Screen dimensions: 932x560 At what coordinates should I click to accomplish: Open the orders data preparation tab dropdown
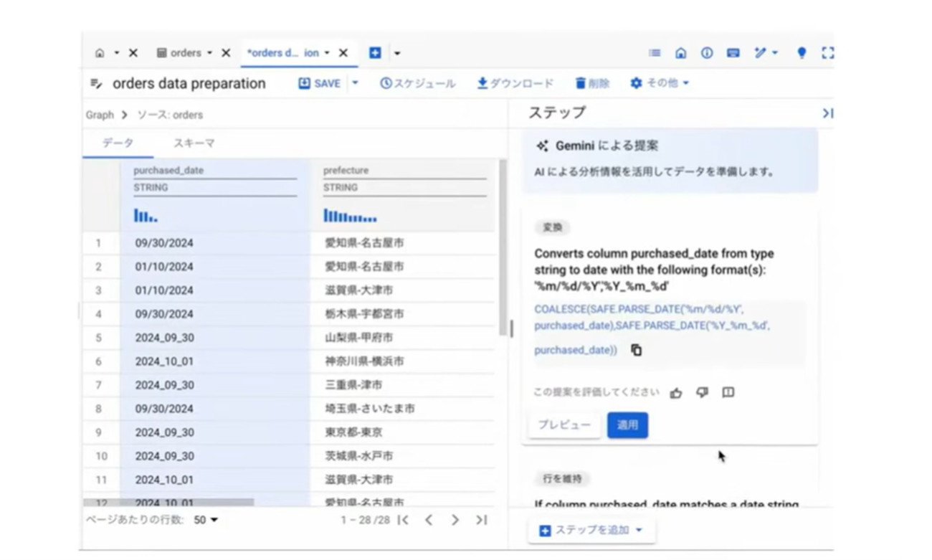327,53
